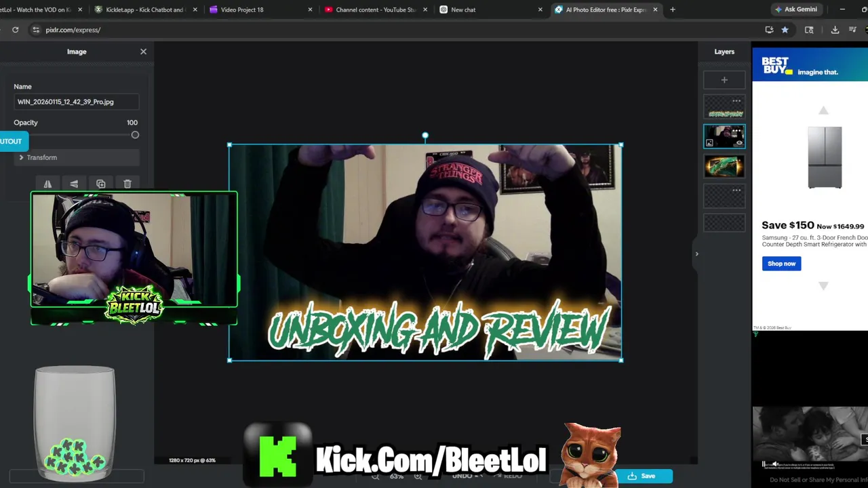The height and width of the screenshot is (488, 868).
Task: Switch to the Kick VOD tab
Action: pos(41,9)
